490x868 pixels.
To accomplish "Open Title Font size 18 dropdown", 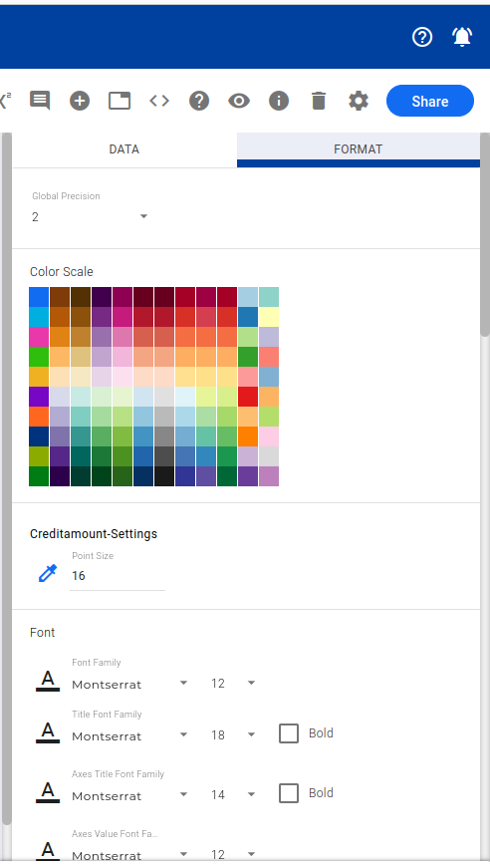I will (x=233, y=735).
